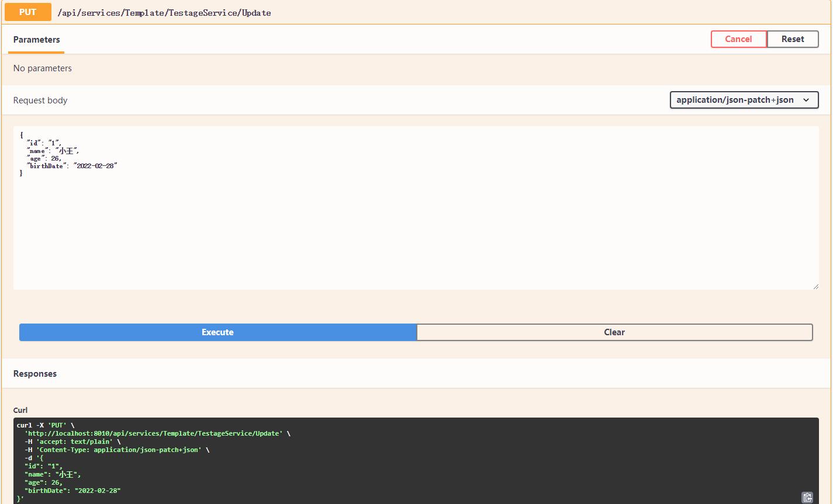Image resolution: width=833 pixels, height=504 pixels.
Task: Click the Execute button
Action: click(217, 332)
